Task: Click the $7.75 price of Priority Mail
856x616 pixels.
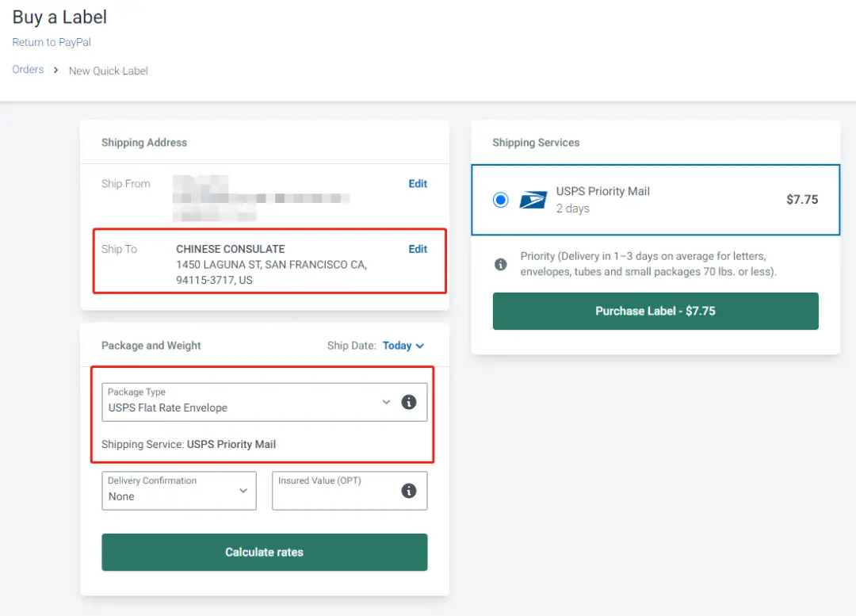Action: click(x=802, y=199)
